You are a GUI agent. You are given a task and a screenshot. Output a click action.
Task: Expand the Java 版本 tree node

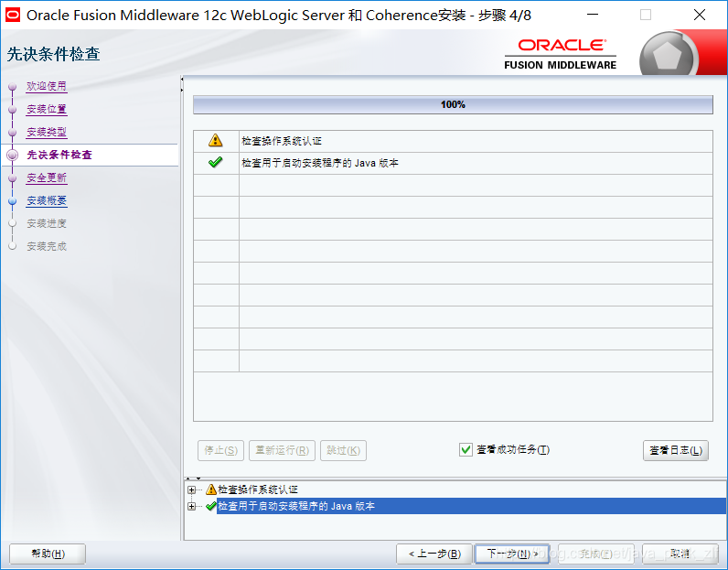click(191, 506)
